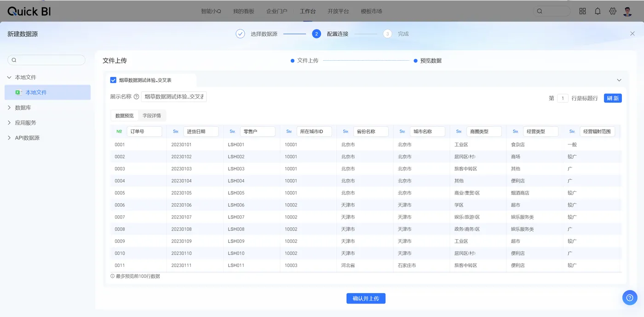
Task: Open the blue help bubble button
Action: pyautogui.click(x=630, y=297)
